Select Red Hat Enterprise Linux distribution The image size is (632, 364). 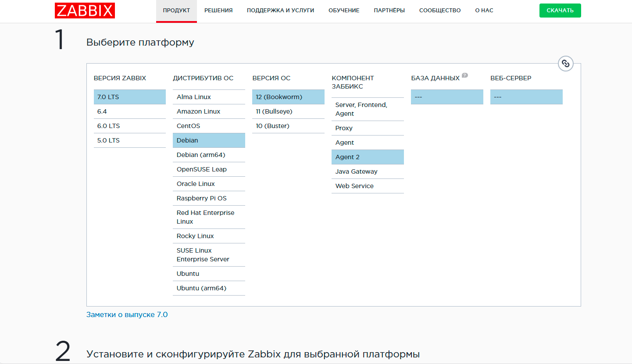[209, 217]
